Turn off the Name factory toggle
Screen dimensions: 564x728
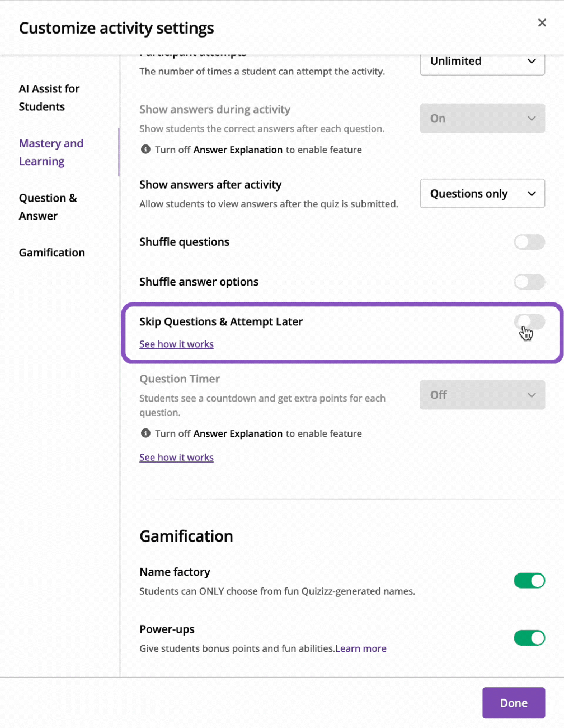click(x=529, y=581)
